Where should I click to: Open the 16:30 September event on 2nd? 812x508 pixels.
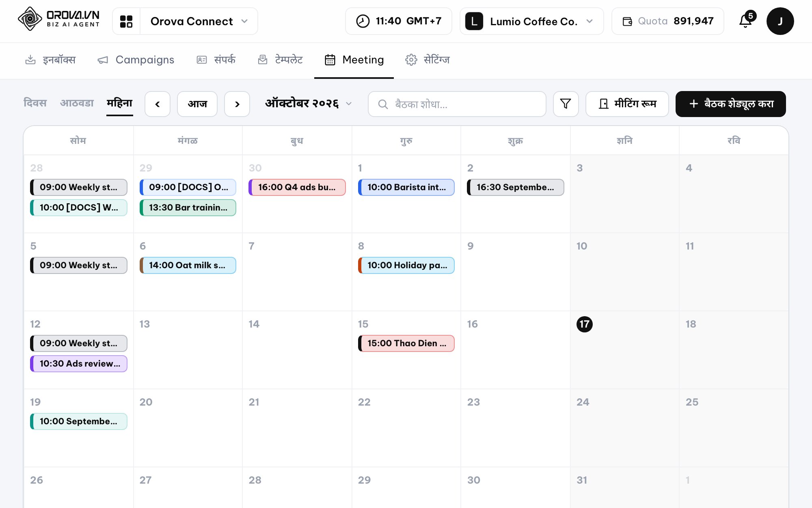point(516,187)
